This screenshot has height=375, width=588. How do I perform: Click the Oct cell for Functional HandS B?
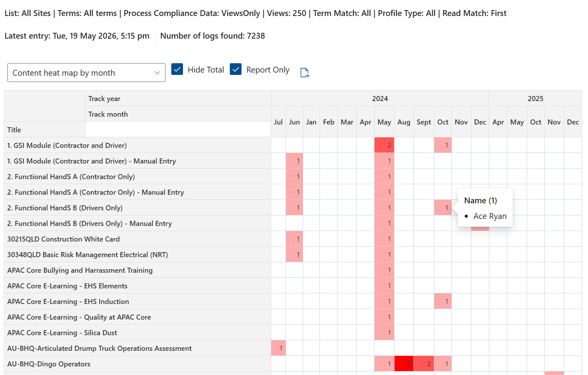point(443,208)
